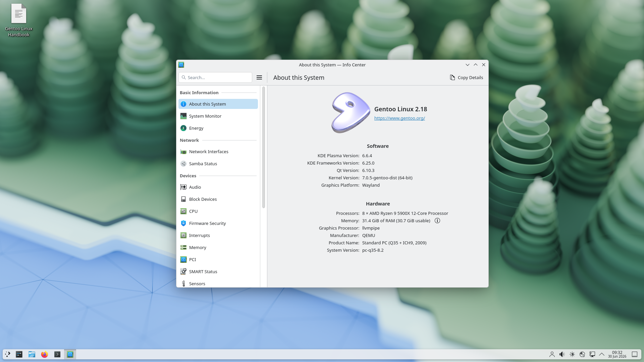Image resolution: width=644 pixels, height=362 pixels.
Task: Click kernel version '7.0.5-gentoo-dist (64-bit)'
Action: point(387,178)
